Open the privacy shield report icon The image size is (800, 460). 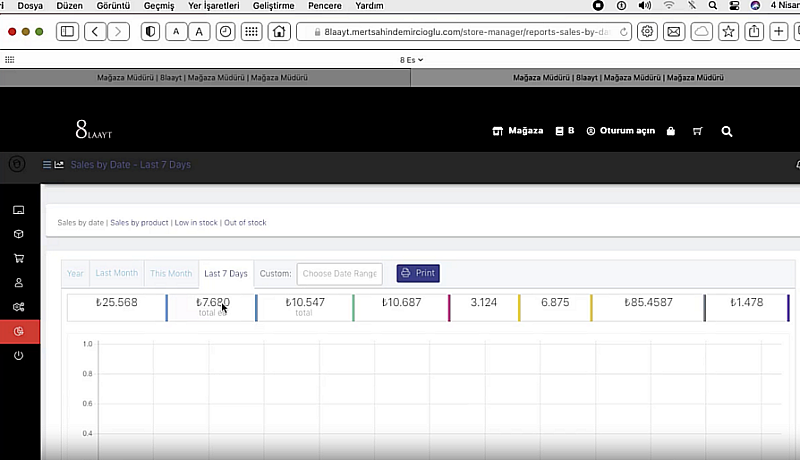(150, 32)
